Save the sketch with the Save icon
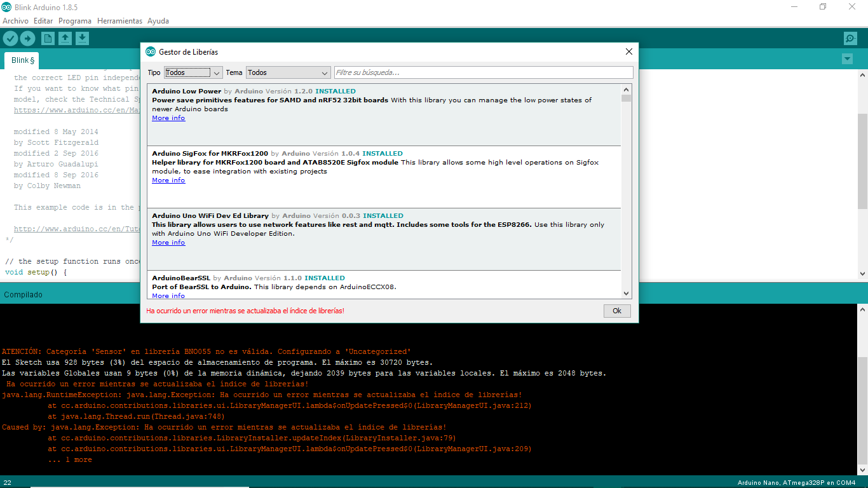 point(82,38)
